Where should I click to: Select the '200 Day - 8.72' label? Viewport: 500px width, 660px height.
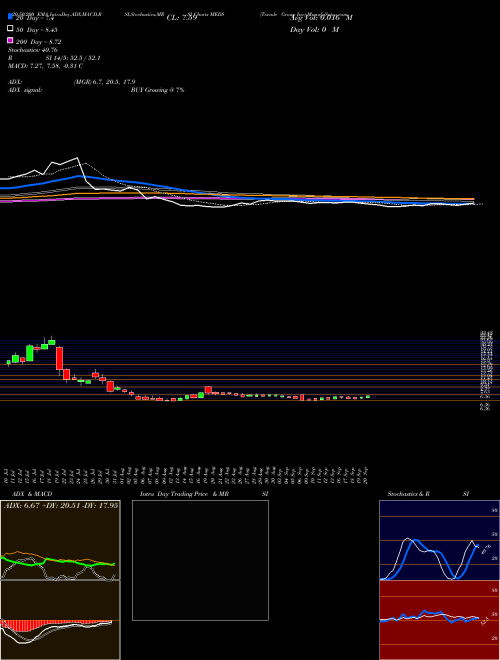coord(39,42)
